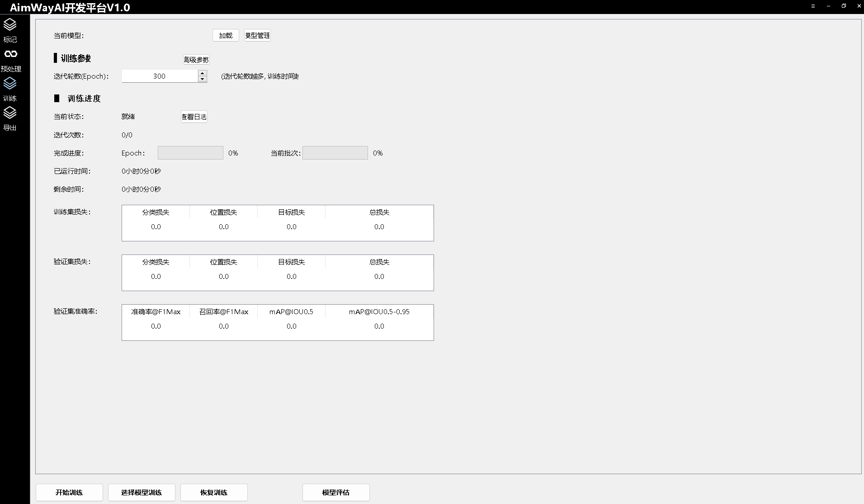Open 模型评估 model evaluation
Viewport: 864px width, 504px height.
[x=336, y=492]
